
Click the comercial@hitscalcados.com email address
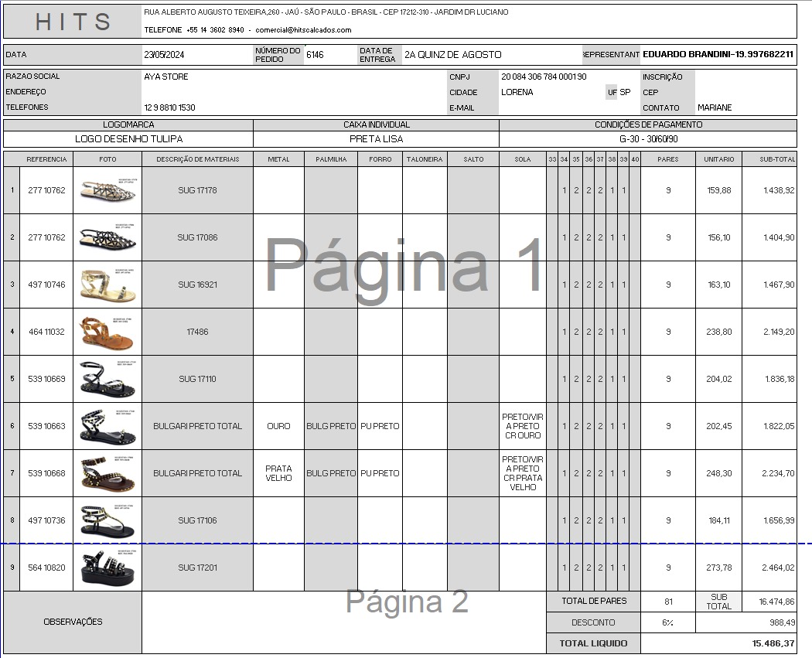tap(303, 30)
